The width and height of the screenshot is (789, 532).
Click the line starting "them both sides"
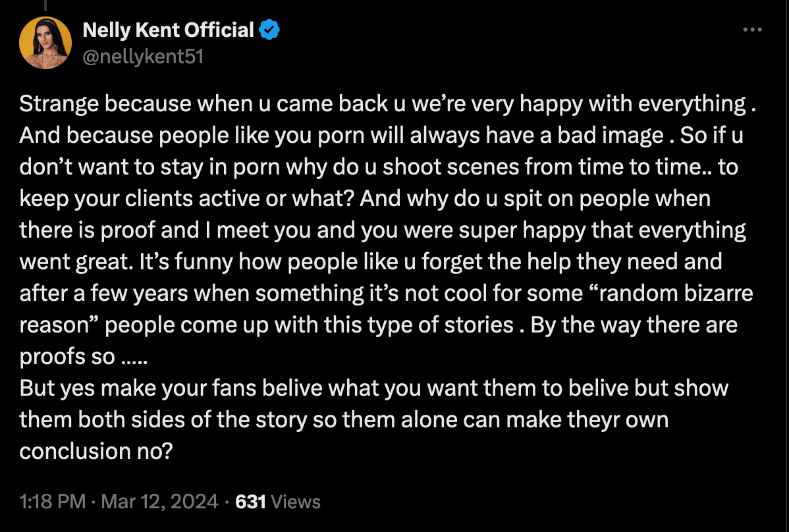[344, 419]
